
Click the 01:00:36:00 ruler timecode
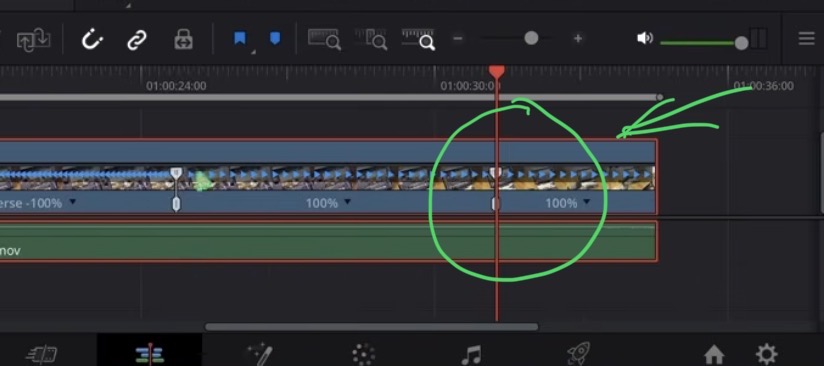(764, 86)
